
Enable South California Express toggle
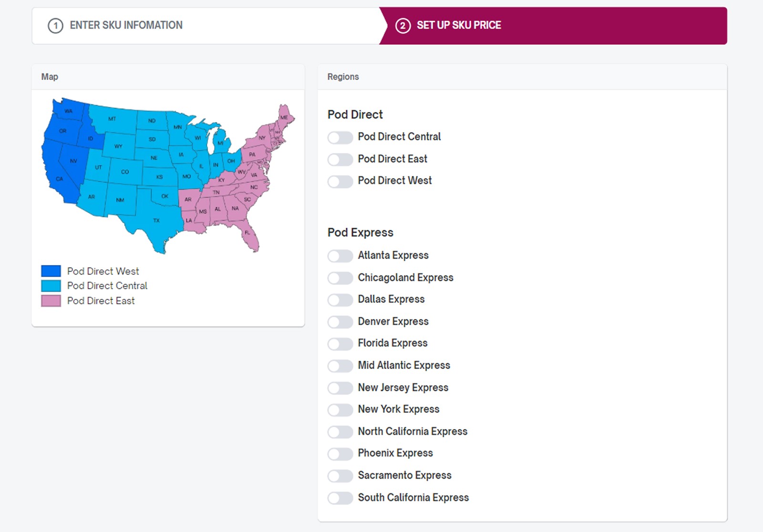click(340, 498)
